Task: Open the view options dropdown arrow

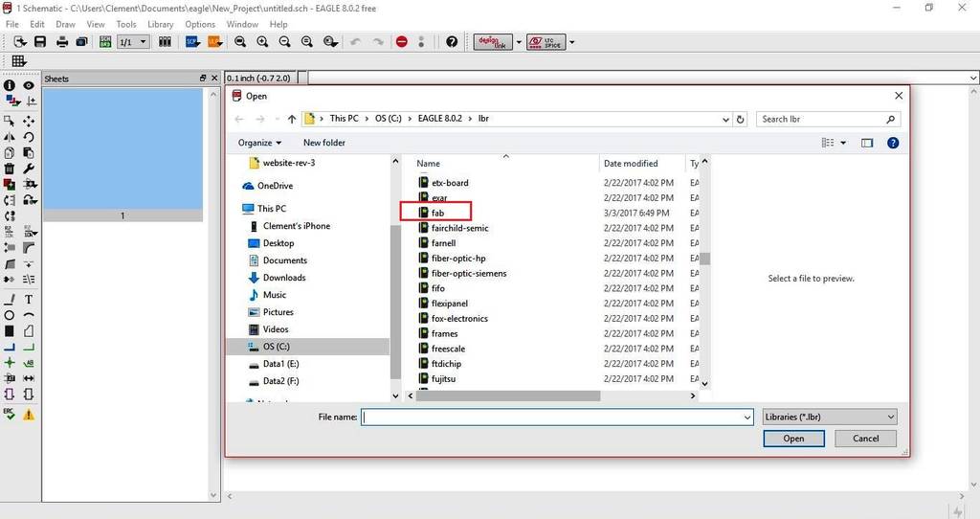Action: coord(843,143)
